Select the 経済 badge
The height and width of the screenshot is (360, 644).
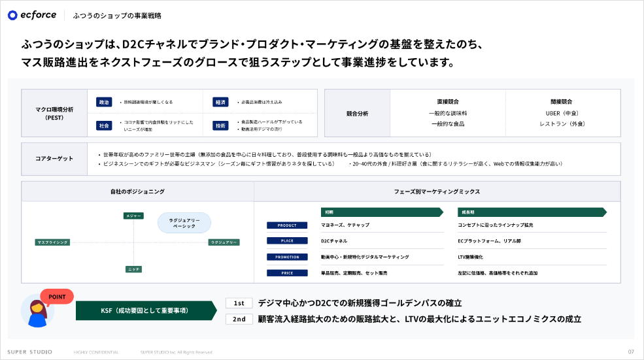220,102
